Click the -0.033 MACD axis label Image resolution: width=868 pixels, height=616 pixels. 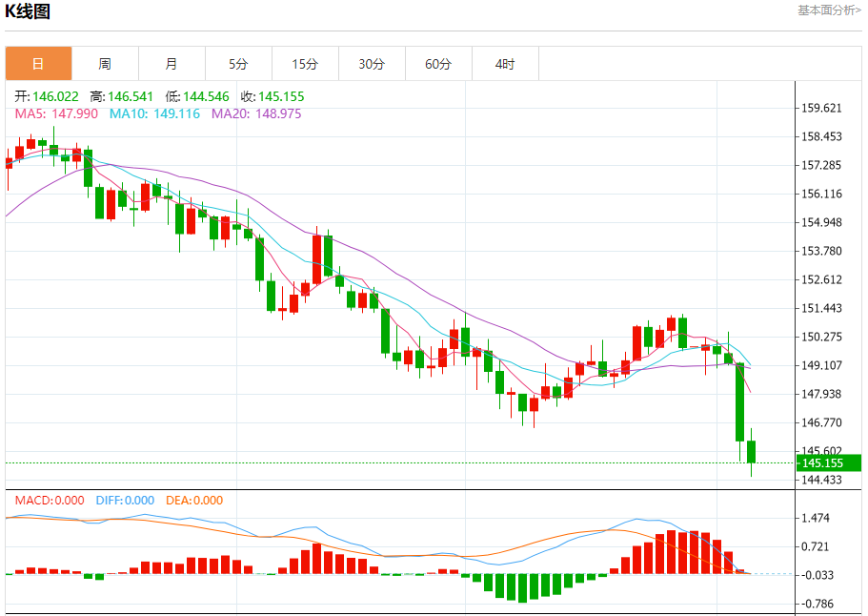[818, 575]
